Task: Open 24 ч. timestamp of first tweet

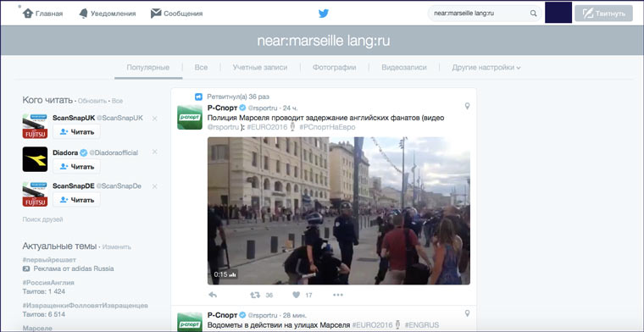Action: tap(291, 108)
